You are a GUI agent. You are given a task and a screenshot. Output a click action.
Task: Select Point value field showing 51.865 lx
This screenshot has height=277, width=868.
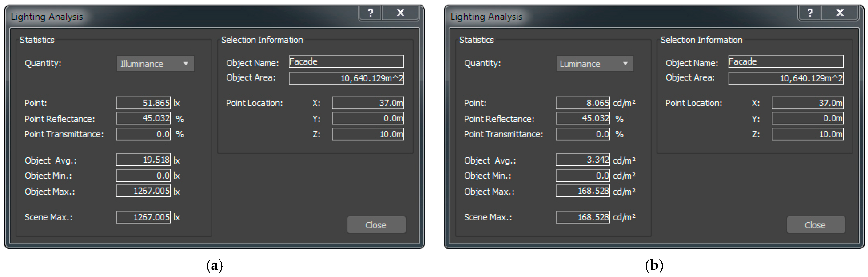point(143,103)
